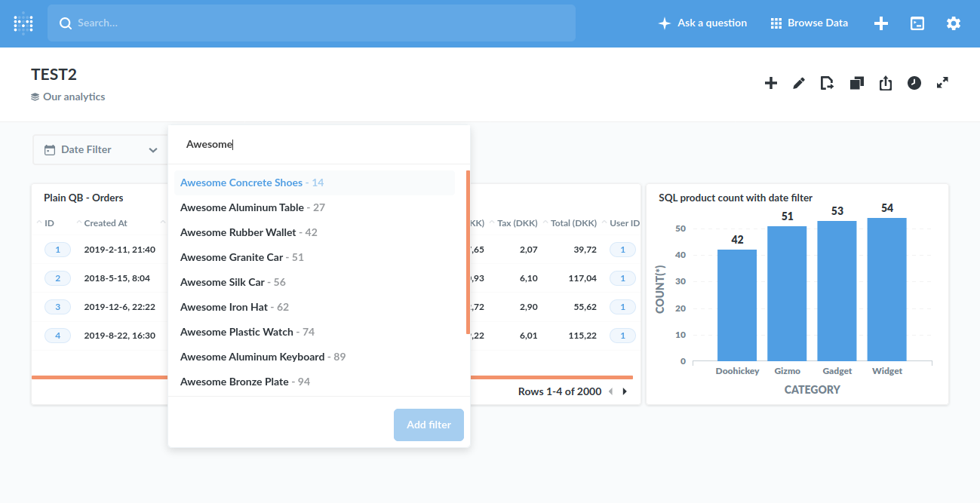View revision history via the clock icon
The image size is (980, 503).
914,83
